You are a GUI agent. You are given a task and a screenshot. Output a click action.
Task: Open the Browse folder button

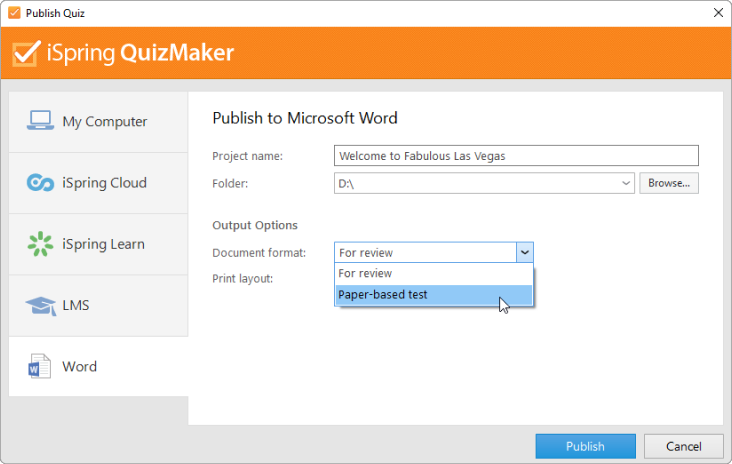click(669, 183)
